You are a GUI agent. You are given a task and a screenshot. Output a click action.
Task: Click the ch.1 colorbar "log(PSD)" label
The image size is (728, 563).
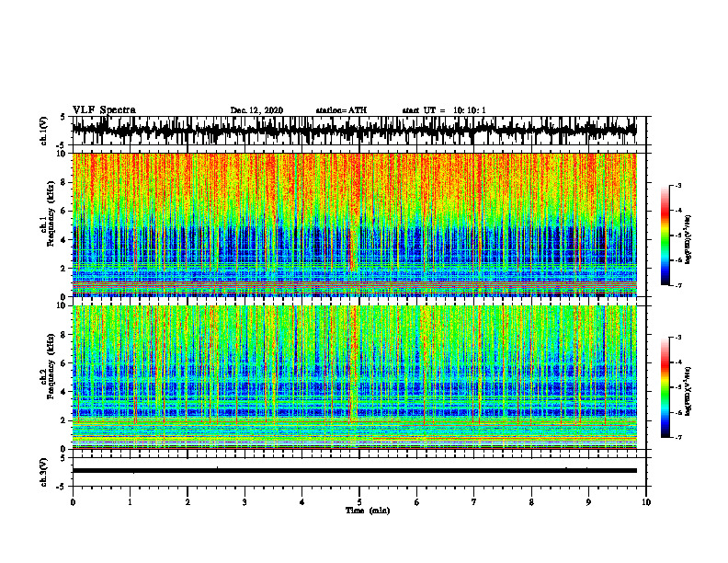(688, 240)
